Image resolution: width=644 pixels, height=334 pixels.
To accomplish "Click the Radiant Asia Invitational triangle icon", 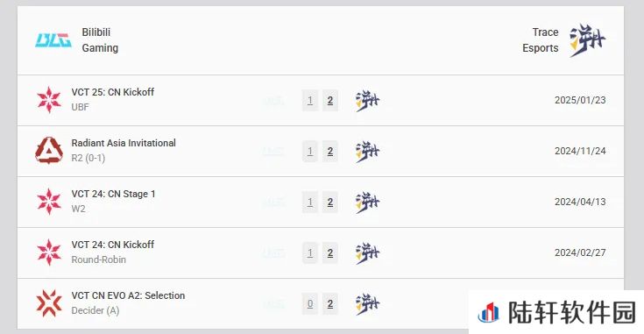I will pos(49,151).
